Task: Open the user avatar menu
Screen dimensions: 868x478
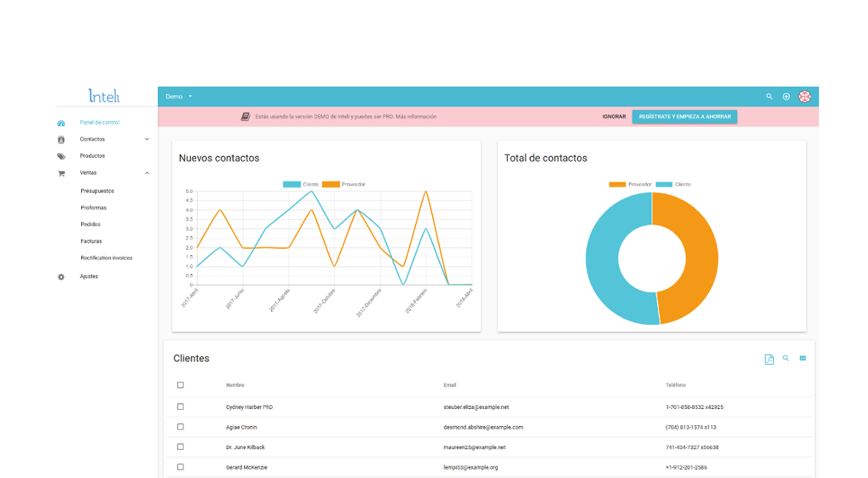Action: (x=804, y=97)
